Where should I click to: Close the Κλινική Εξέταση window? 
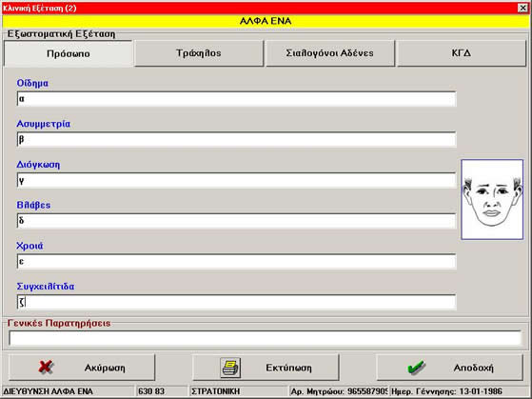coord(522,8)
